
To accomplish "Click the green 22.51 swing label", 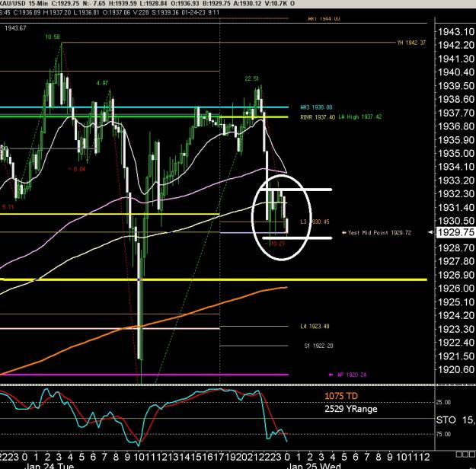I will [x=251, y=78].
